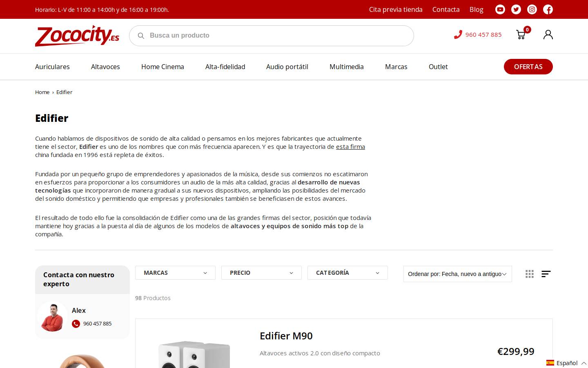Click the shopping cart icon
This screenshot has width=588, height=368.
click(521, 35)
